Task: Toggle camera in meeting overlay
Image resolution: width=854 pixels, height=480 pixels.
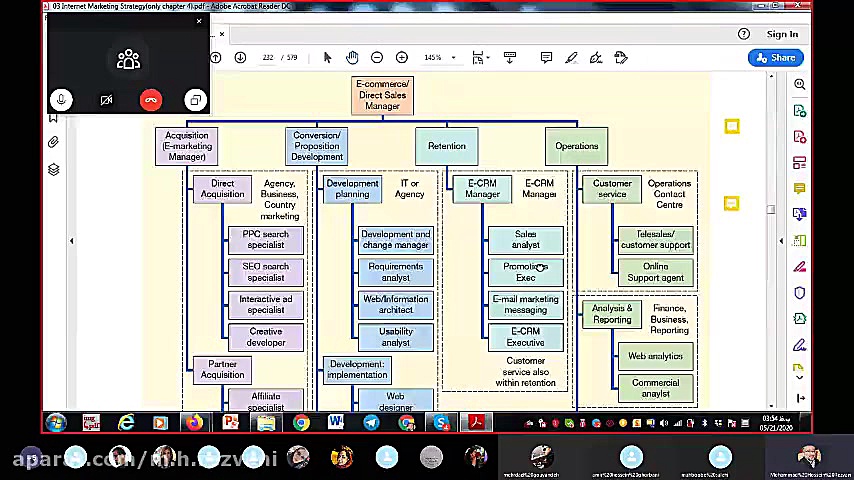Action: 106,100
